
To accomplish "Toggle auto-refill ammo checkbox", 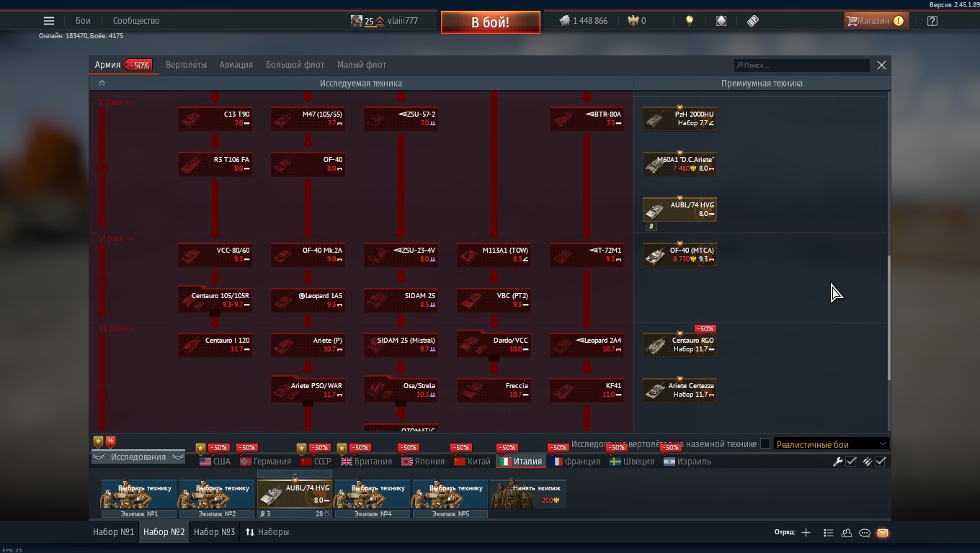I will (x=881, y=462).
